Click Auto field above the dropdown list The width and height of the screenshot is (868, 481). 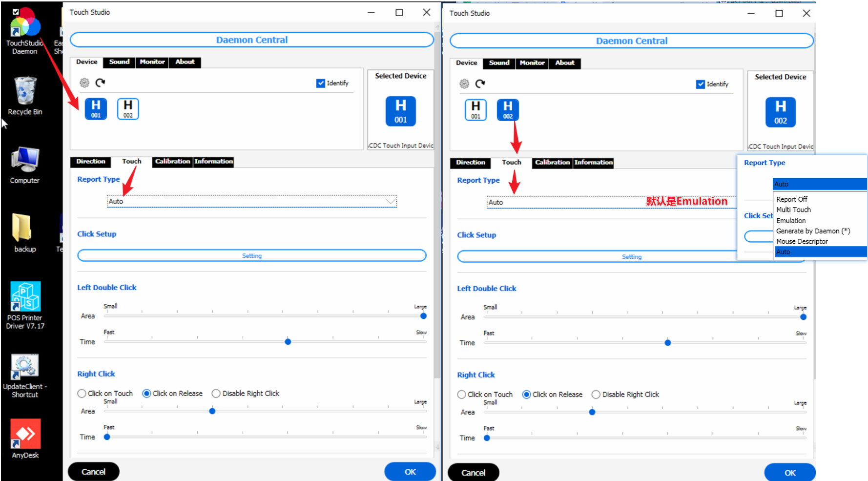pos(820,184)
